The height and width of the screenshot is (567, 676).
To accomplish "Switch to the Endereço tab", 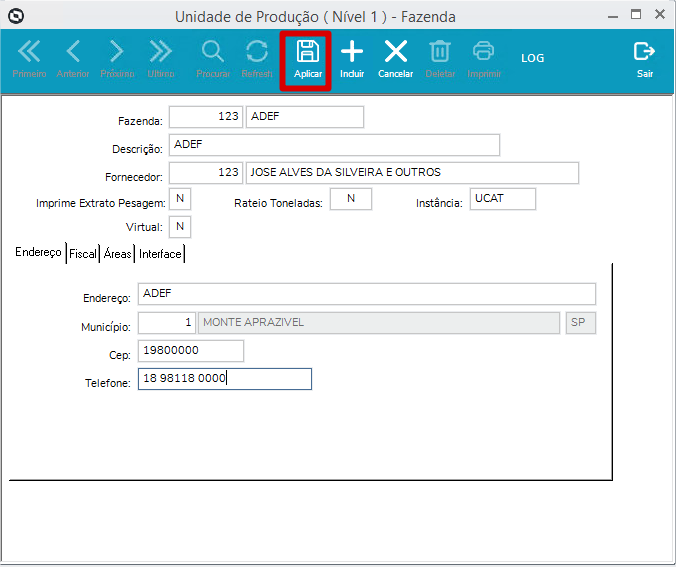I will click(x=38, y=252).
